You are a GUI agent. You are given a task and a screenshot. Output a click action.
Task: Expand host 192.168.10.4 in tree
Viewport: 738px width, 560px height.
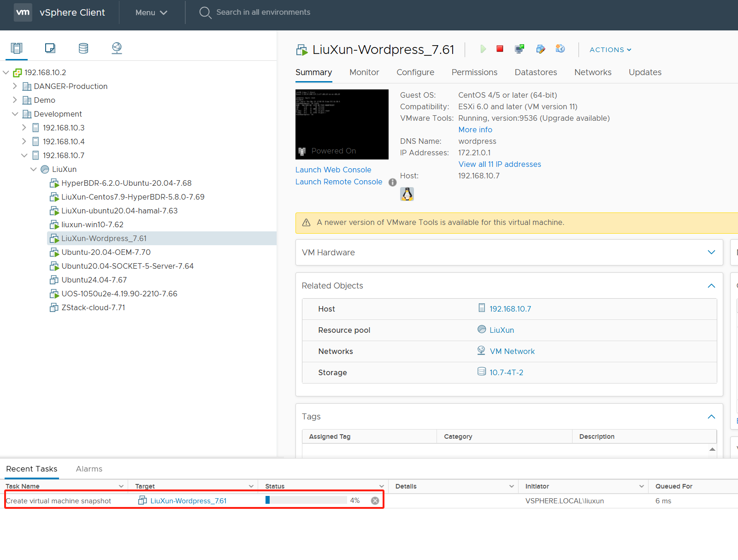24,141
